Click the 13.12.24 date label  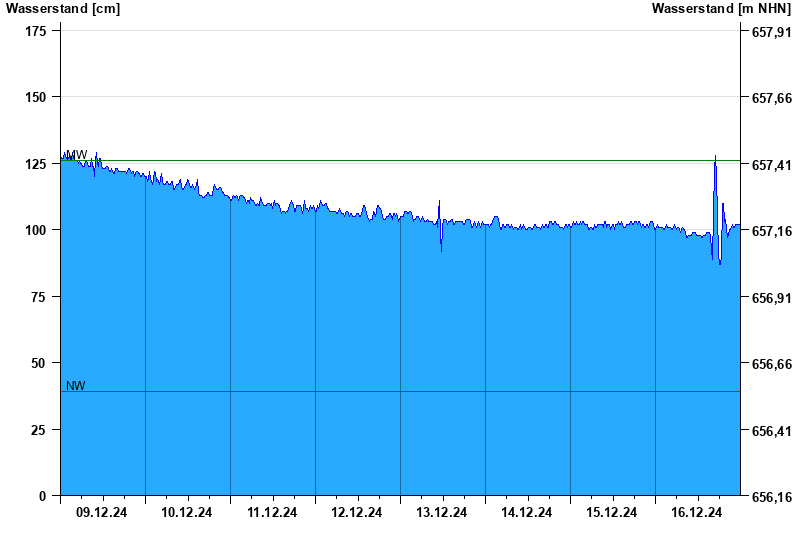pos(441,512)
